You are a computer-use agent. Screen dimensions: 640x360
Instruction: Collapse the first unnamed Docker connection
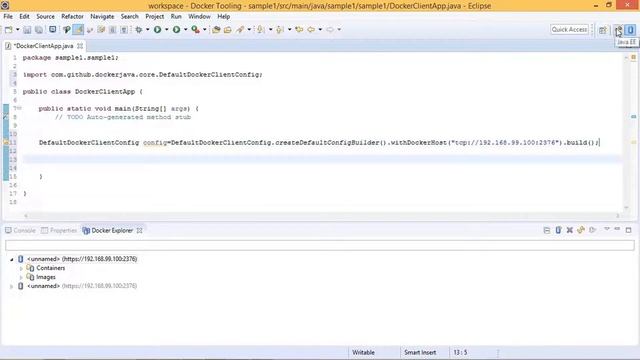point(11,259)
